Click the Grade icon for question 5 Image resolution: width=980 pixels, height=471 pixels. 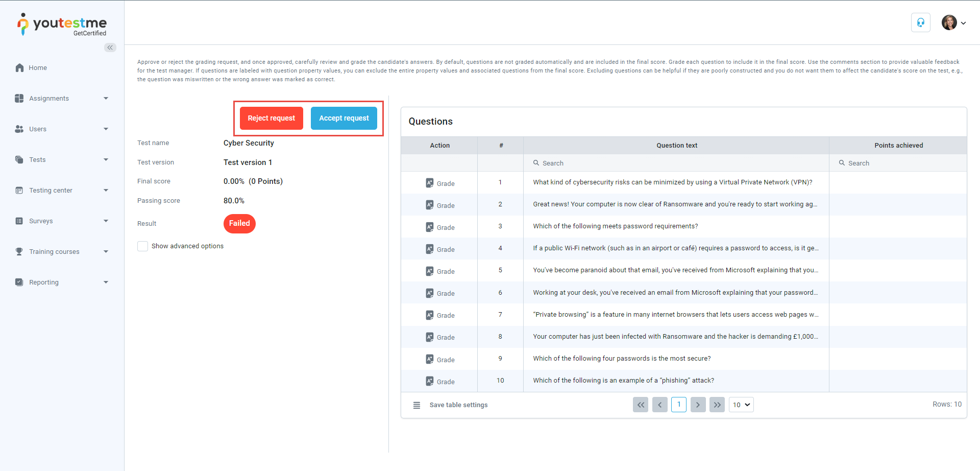pos(430,271)
